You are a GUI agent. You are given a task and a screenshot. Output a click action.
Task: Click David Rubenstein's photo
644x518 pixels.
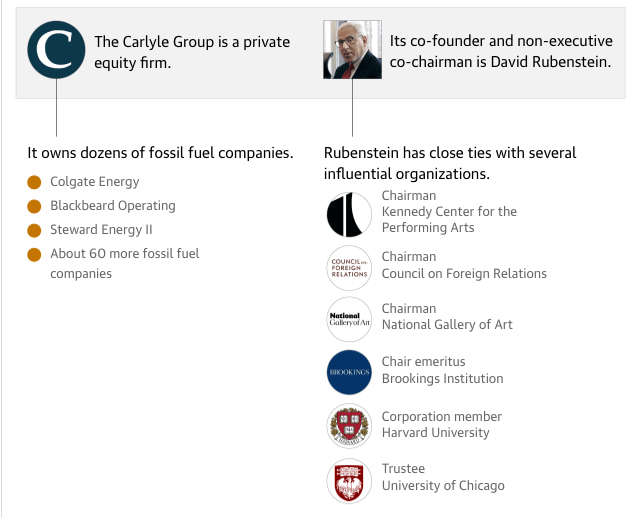click(352, 50)
